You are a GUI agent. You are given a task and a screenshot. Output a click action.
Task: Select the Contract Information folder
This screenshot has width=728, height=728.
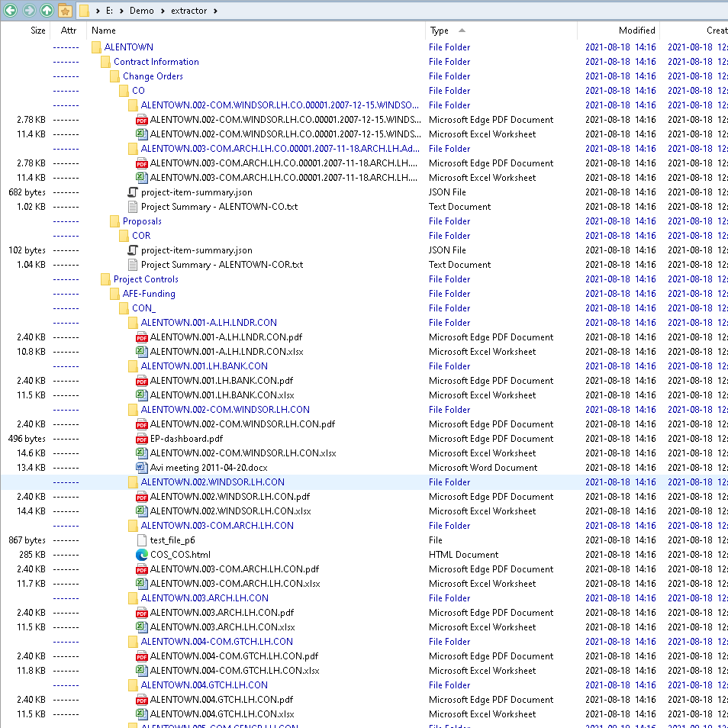156,62
